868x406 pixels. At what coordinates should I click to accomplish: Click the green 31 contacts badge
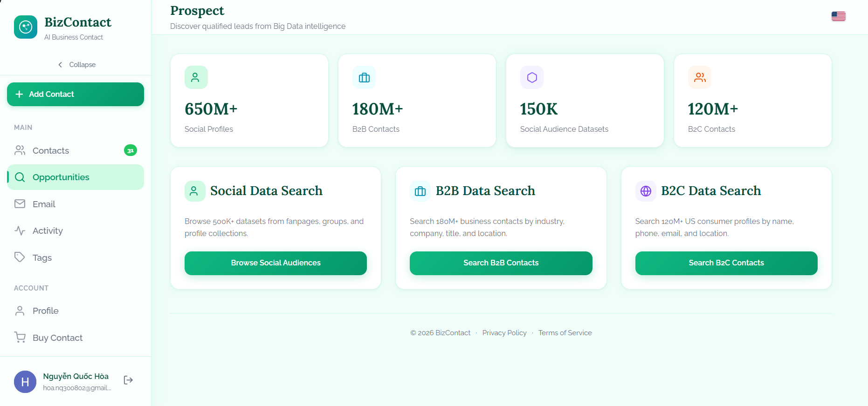[131, 150]
